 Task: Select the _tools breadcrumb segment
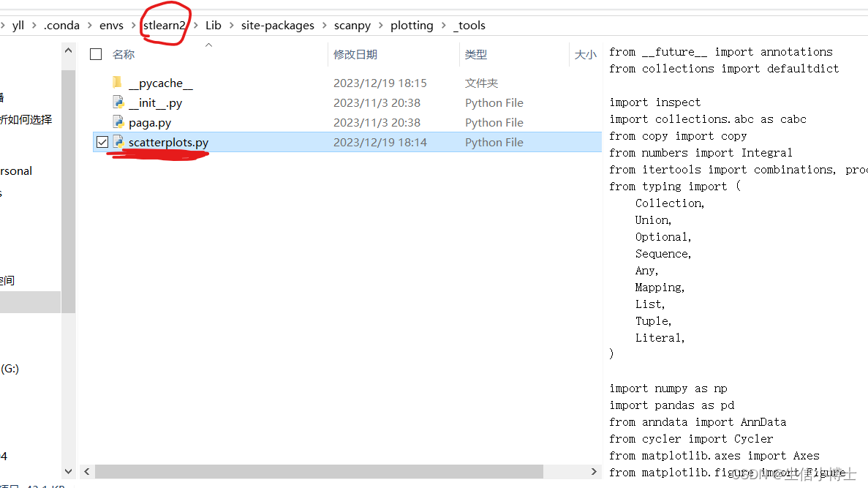(x=469, y=25)
